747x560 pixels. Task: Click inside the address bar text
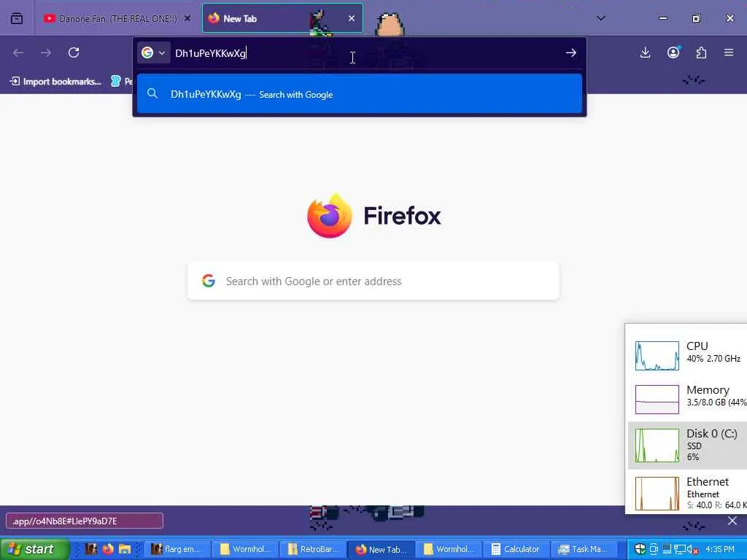pyautogui.click(x=210, y=52)
